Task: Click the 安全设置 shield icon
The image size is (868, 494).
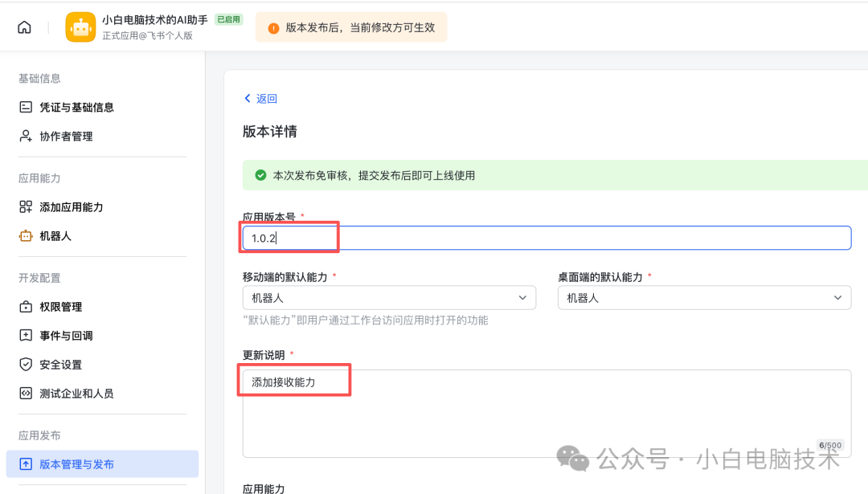Action: tap(26, 365)
